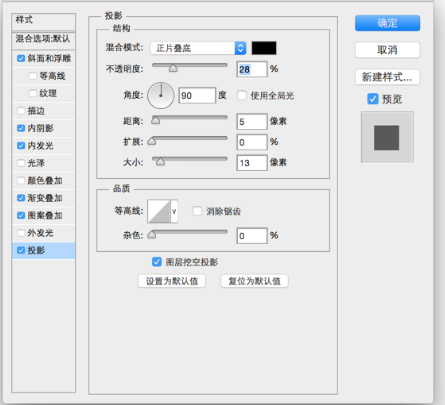
Task: Click 设置为默认值 button
Action: coord(172,281)
